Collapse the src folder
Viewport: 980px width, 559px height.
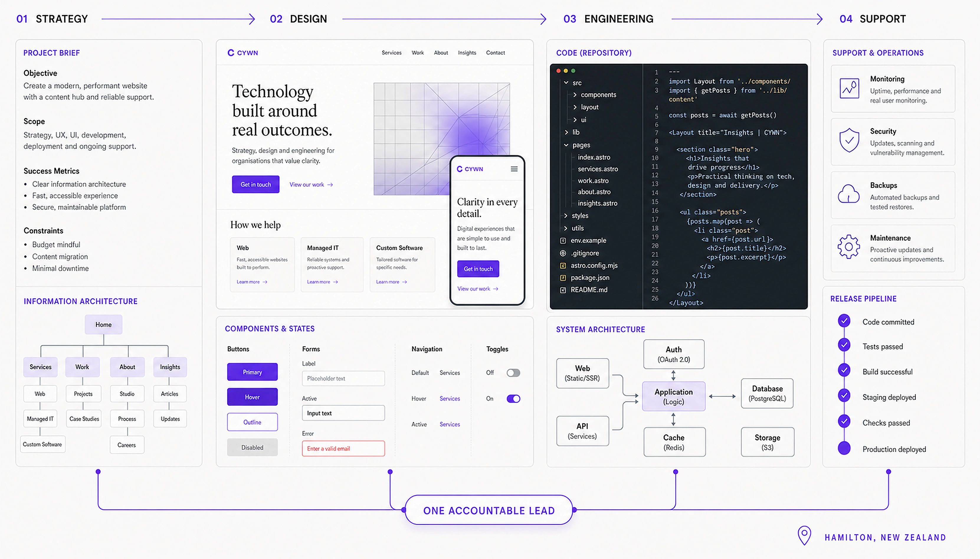[566, 83]
